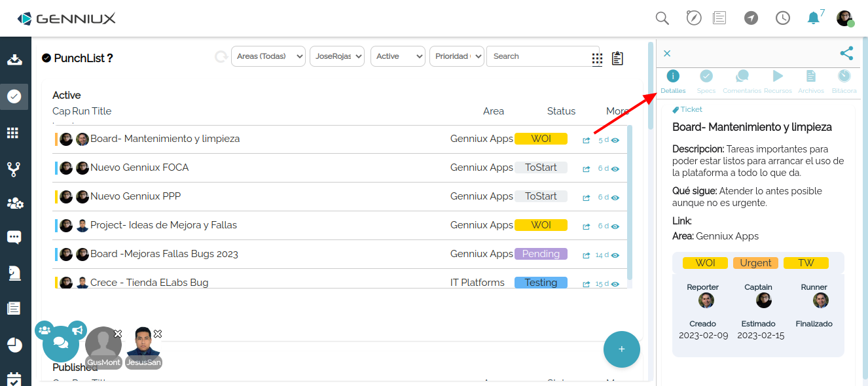The height and width of the screenshot is (386, 868).
Task: Open the news list icon in top bar
Action: click(x=719, y=18)
